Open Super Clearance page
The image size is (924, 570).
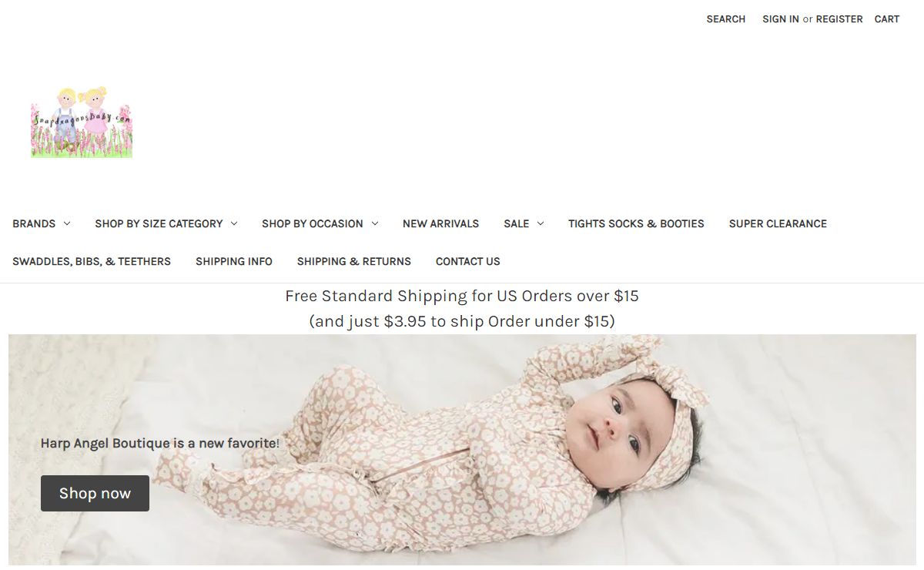click(778, 223)
